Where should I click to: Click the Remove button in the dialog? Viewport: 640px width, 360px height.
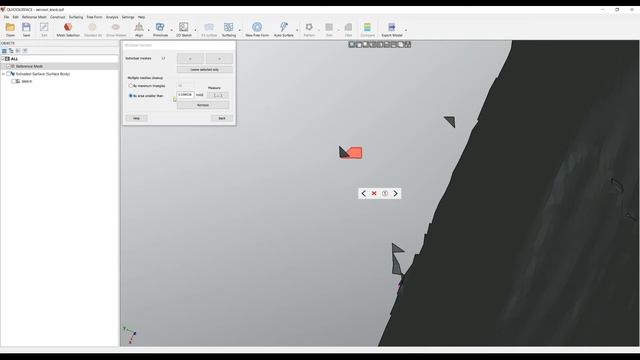203,105
